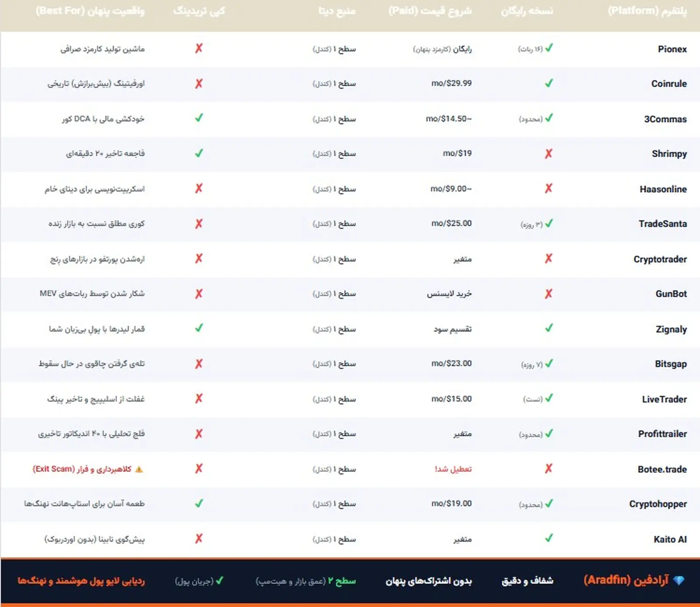The width and height of the screenshot is (700, 607).
Task: Click the red X in Botee.trade's free version cell
Action: click(549, 469)
